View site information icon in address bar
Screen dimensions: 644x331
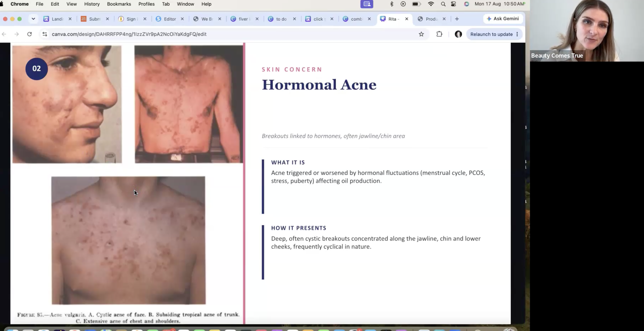(x=45, y=34)
